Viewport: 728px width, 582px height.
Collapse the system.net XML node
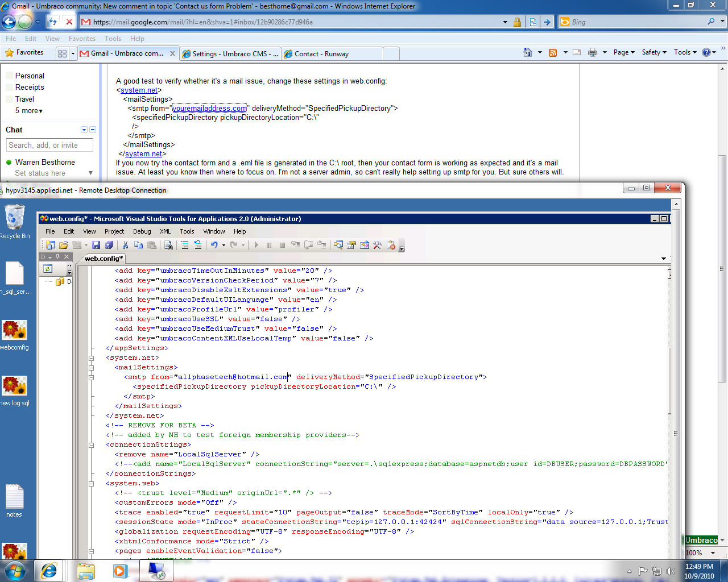click(91, 358)
